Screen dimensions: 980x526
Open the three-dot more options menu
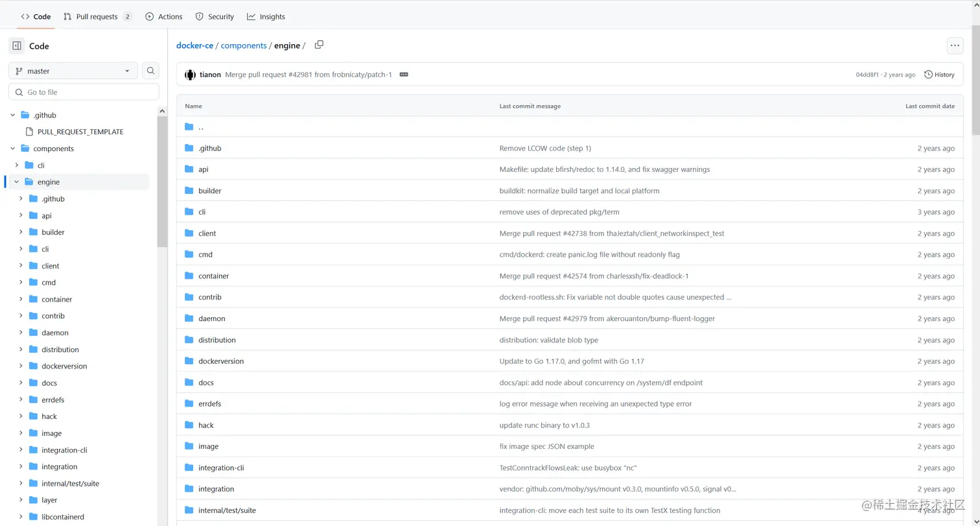click(955, 45)
